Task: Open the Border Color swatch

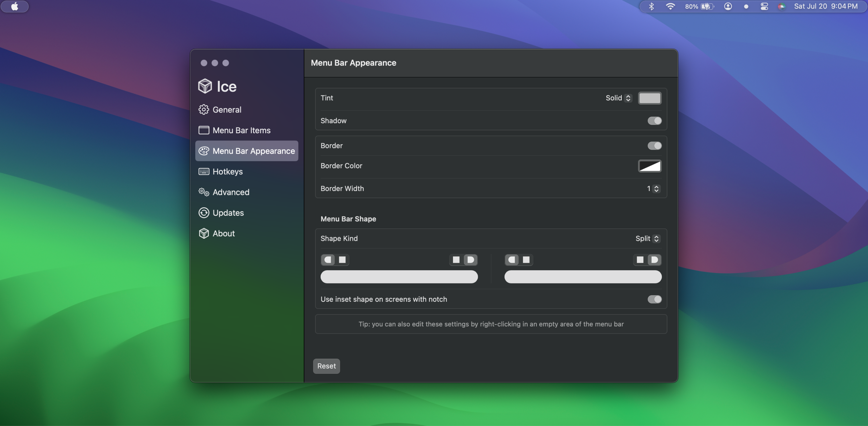Action: 649,166
